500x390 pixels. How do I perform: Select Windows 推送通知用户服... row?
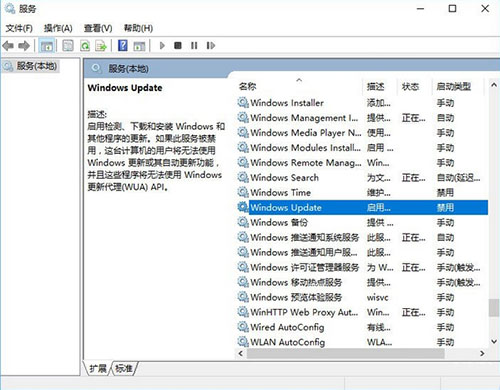pos(362,252)
